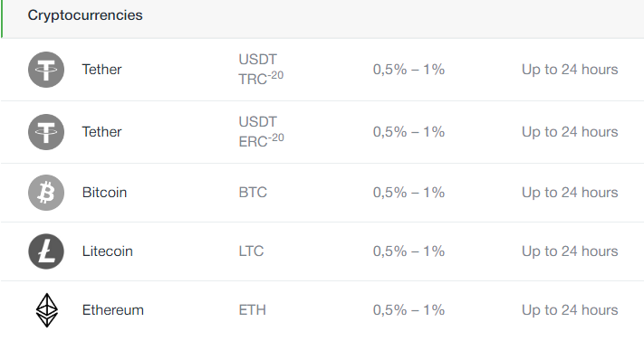Select the Ethereum diamond logo icon

point(47,310)
